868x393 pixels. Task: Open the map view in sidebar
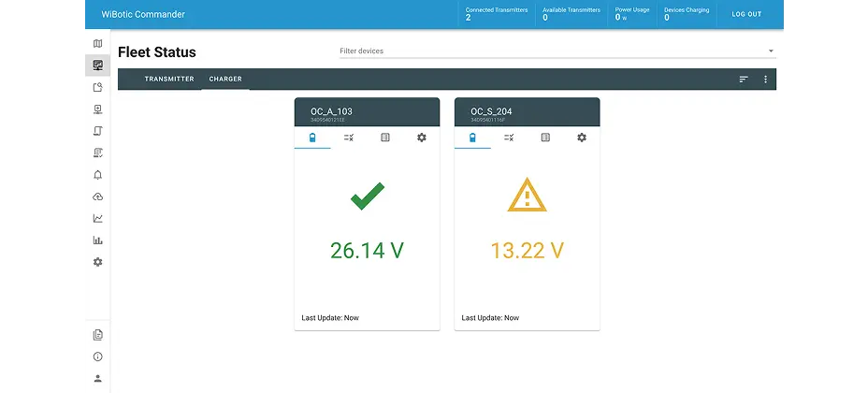tap(97, 44)
